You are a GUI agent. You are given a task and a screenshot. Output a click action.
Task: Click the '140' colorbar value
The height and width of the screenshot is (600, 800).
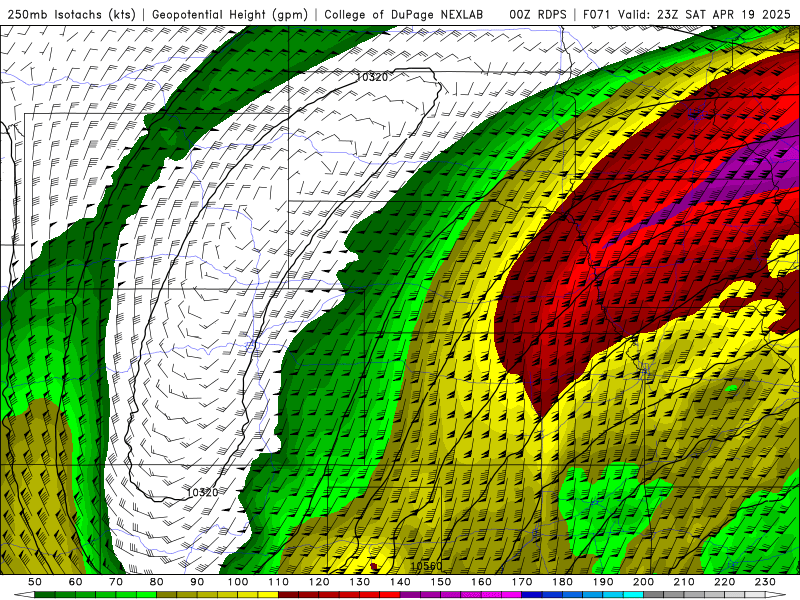tap(400, 582)
